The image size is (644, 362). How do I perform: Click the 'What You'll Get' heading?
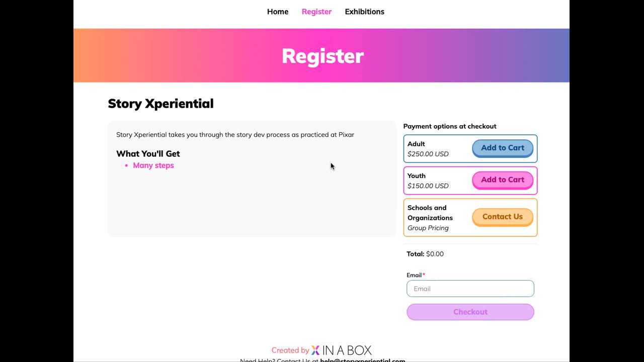point(148,154)
